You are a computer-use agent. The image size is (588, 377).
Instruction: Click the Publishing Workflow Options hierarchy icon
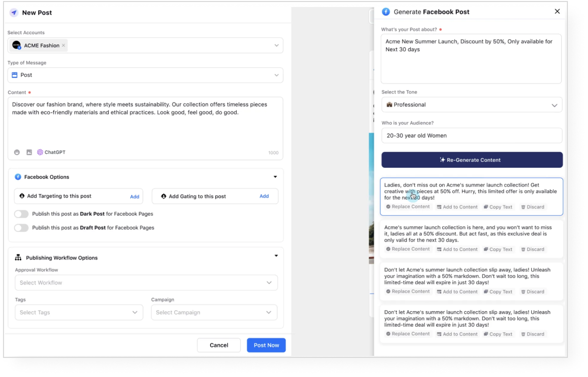tap(18, 257)
